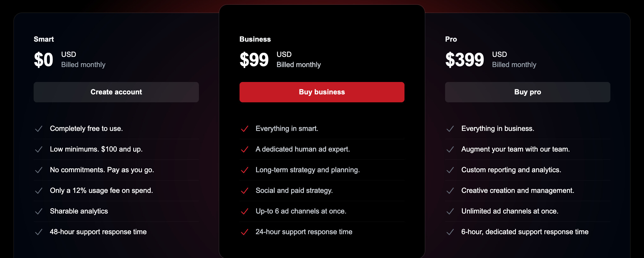Click the red Buy business button
This screenshot has width=644, height=258.
click(x=322, y=92)
